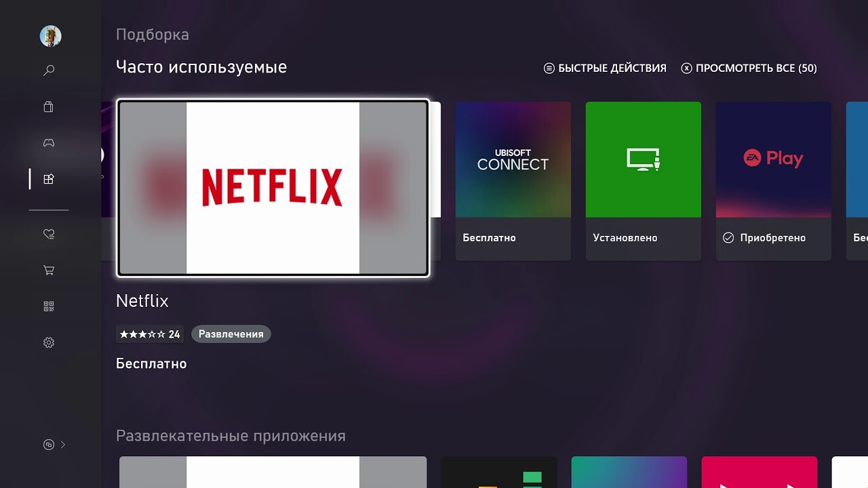Screen dimensions: 868x488
Task: Open the search magnifier icon
Action: pyautogui.click(x=49, y=70)
